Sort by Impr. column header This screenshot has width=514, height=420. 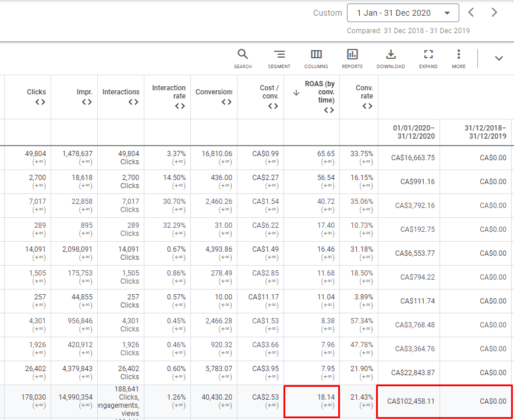click(84, 92)
